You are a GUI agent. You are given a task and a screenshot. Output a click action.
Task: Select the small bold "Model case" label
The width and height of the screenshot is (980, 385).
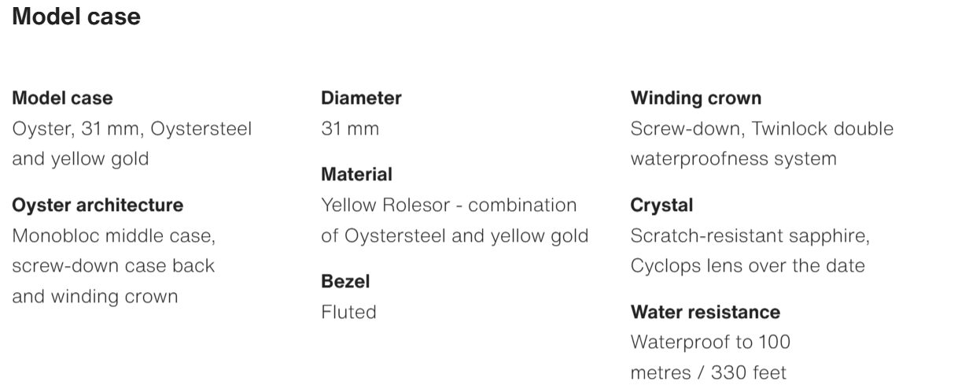62,98
